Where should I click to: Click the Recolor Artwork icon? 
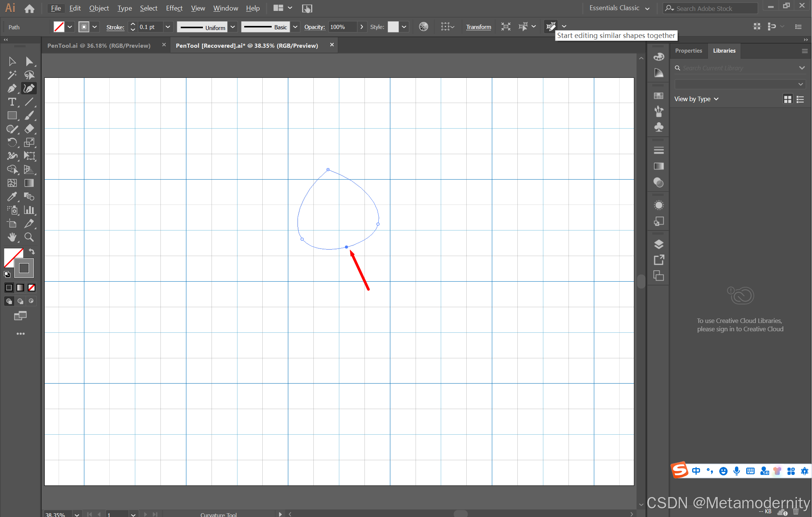click(x=423, y=27)
